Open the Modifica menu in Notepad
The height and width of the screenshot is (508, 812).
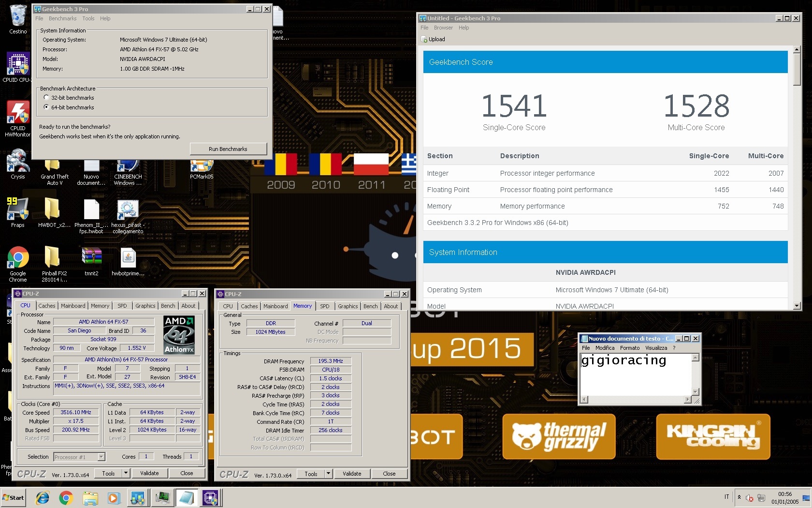pyautogui.click(x=605, y=348)
